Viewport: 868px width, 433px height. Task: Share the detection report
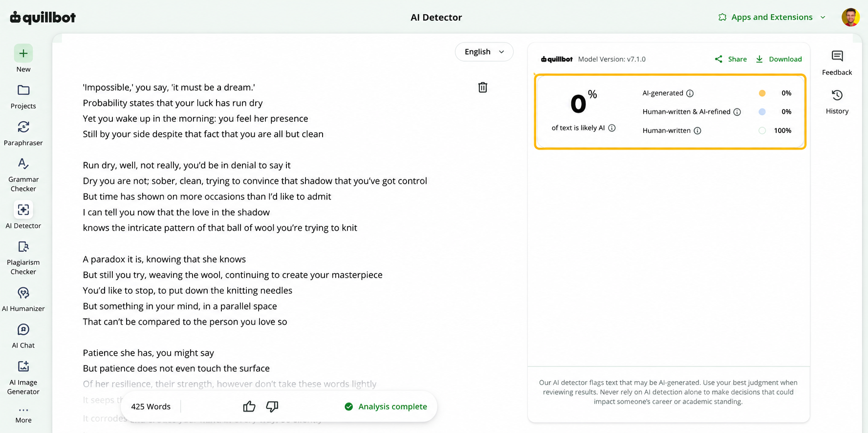point(731,59)
